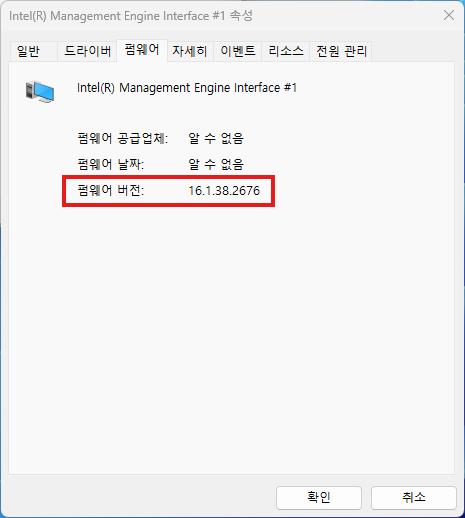The image size is (465, 518).
Task: Select the 알 수 없음 value beside 펌웨어 공급업체
Action: 216,138
